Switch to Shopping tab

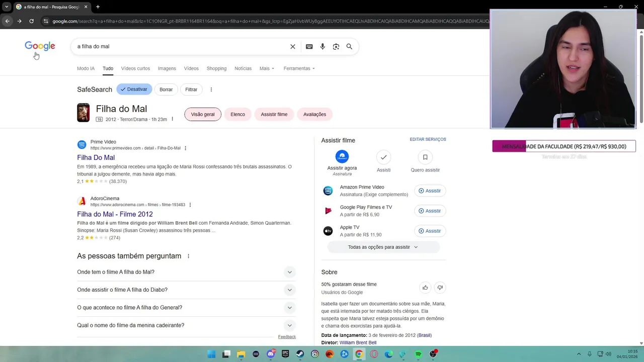pos(216,68)
